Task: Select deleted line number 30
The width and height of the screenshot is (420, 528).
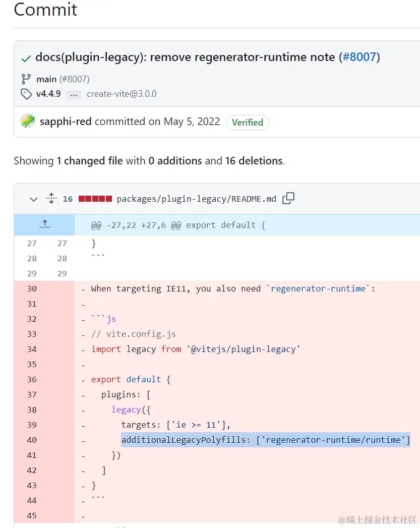Action: (32, 289)
